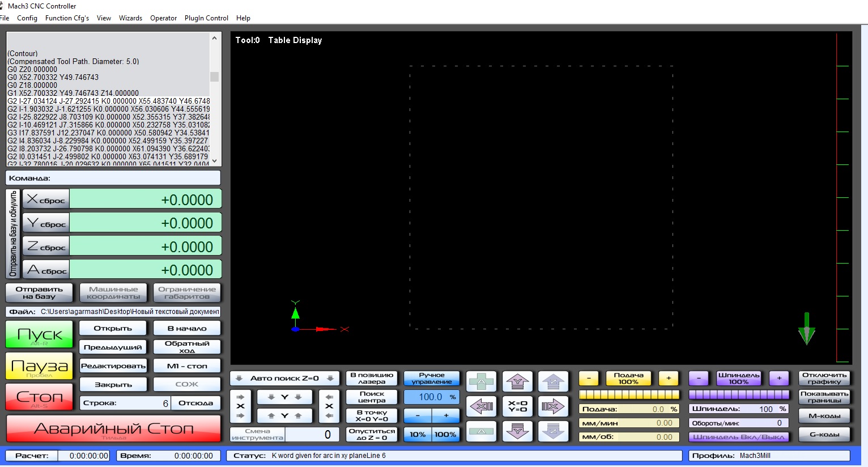Toggle Показывать границы boundaries
This screenshot has height=467, width=868.
coord(824,397)
